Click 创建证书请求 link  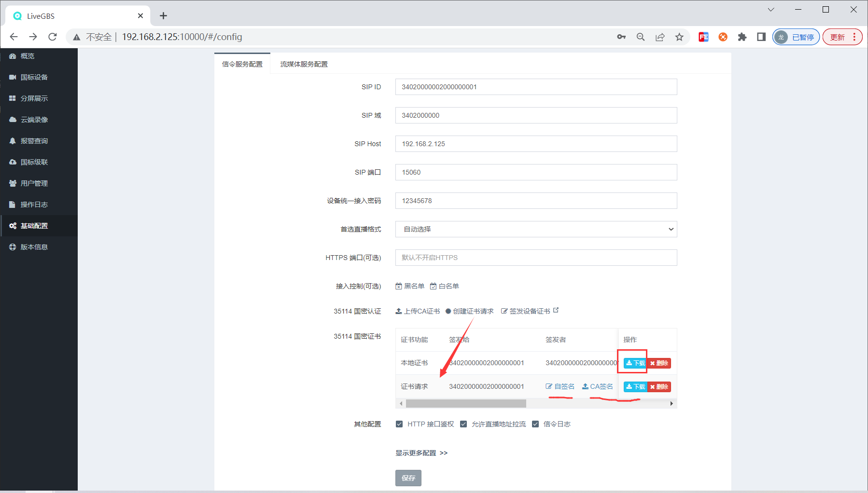click(x=469, y=311)
